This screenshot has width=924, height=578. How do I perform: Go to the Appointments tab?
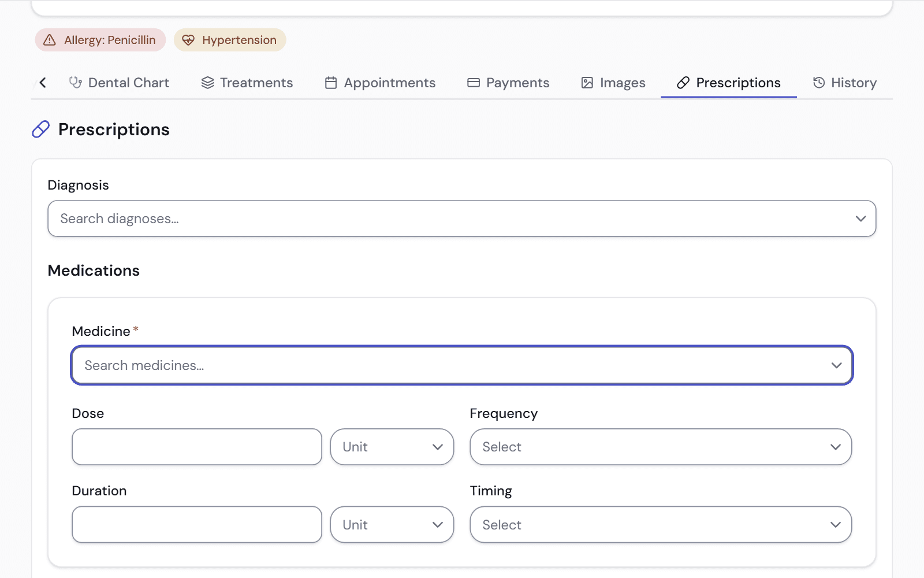380,83
